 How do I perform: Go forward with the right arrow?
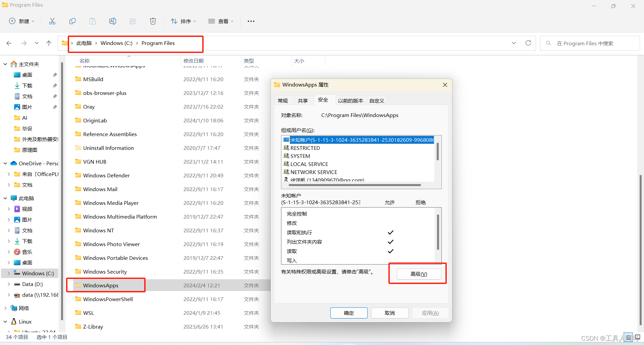tap(24, 43)
